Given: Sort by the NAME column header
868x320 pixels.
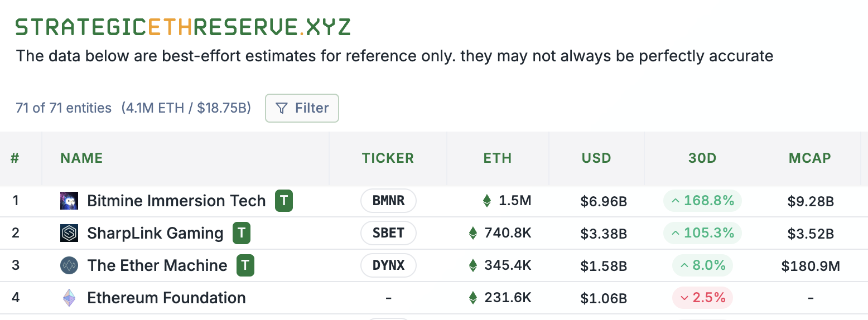Looking at the screenshot, I should (81, 158).
